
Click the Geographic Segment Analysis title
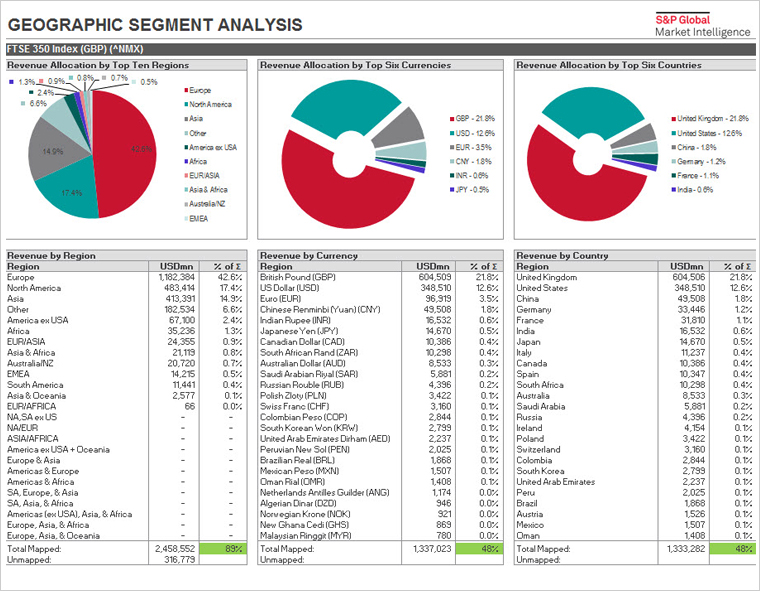coord(155,25)
